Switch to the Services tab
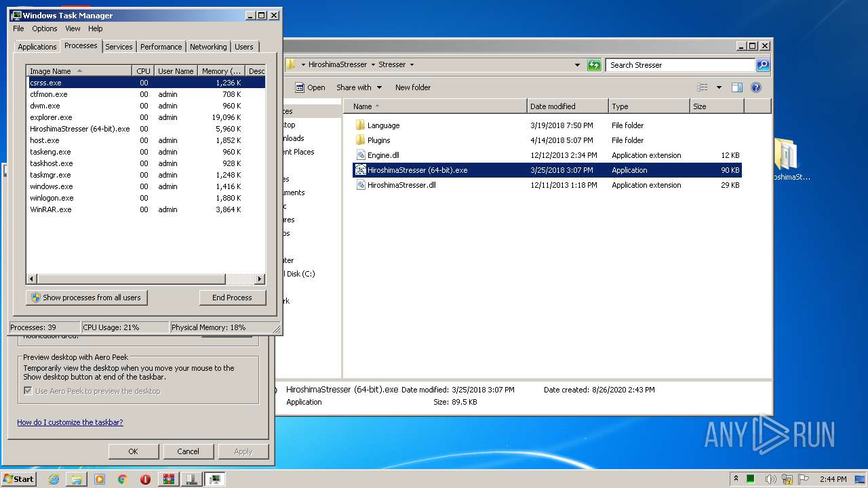Screen dimensions: 868x488 point(119,47)
